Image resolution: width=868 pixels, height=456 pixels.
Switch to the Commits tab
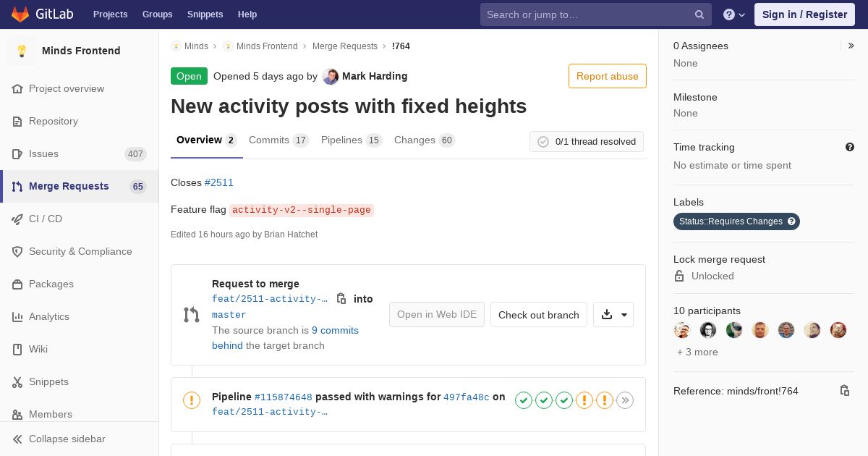point(279,140)
